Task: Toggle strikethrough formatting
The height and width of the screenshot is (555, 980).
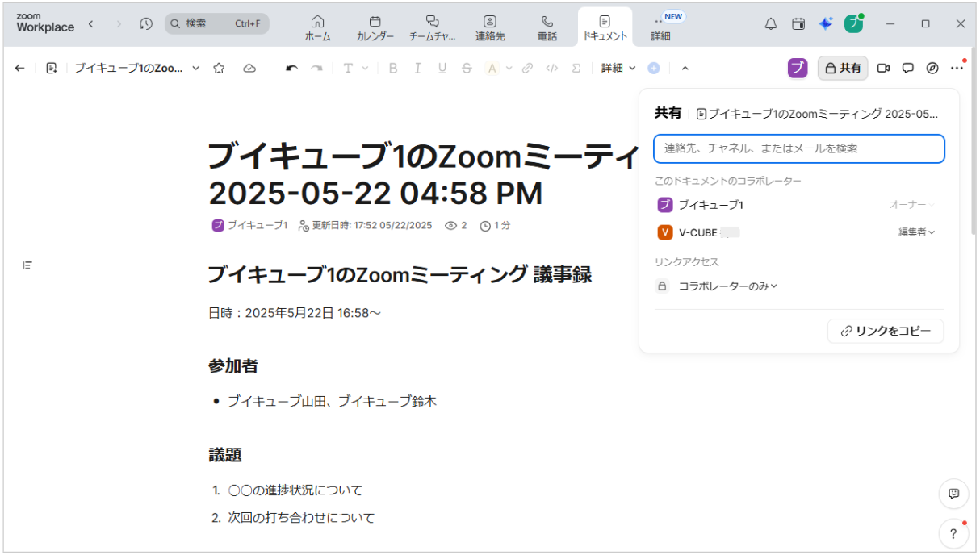Action: [467, 69]
